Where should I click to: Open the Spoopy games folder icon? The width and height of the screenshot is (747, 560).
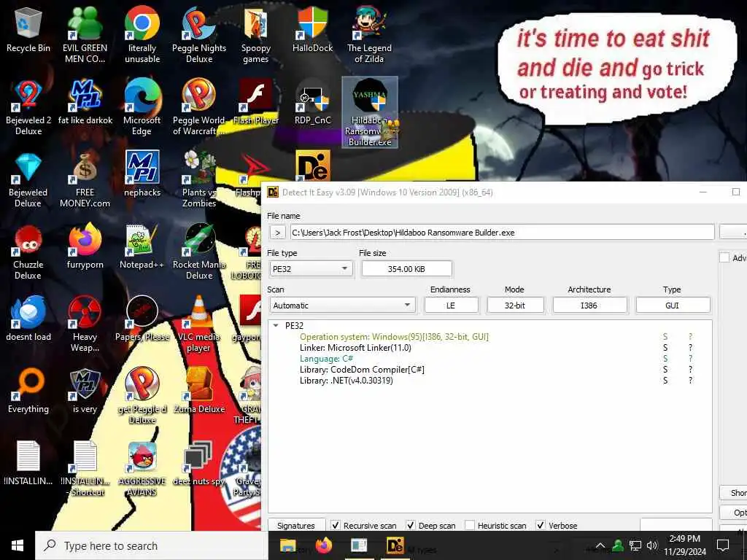pos(256,34)
